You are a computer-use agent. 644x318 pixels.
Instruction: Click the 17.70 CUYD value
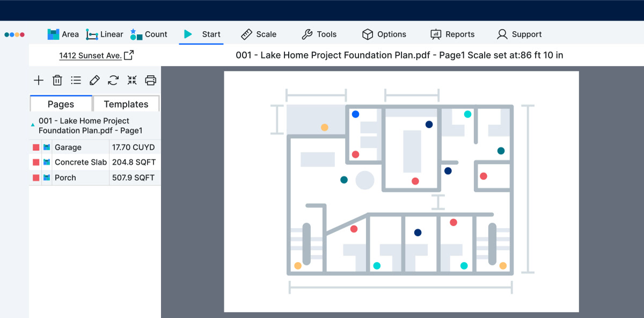[133, 147]
